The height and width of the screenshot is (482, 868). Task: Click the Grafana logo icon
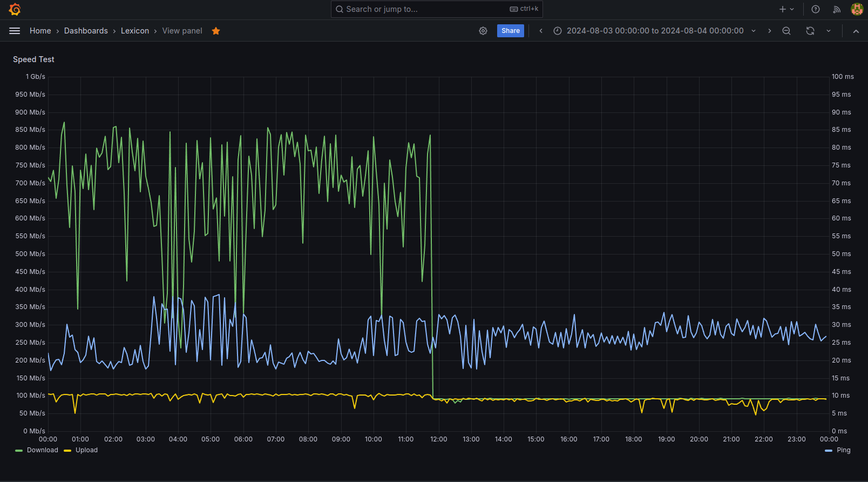pos(15,9)
